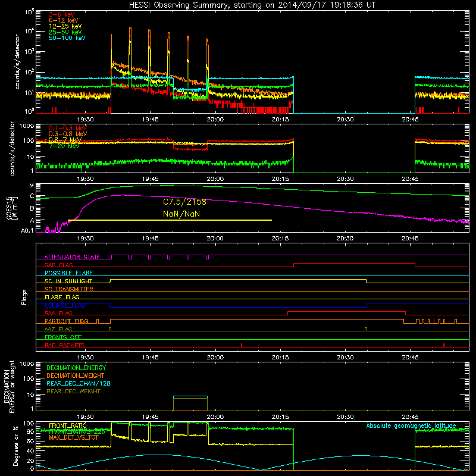The image size is (476, 476).
Task: Click the 20:30 tick under the Flags panel
Action: pos(345,358)
